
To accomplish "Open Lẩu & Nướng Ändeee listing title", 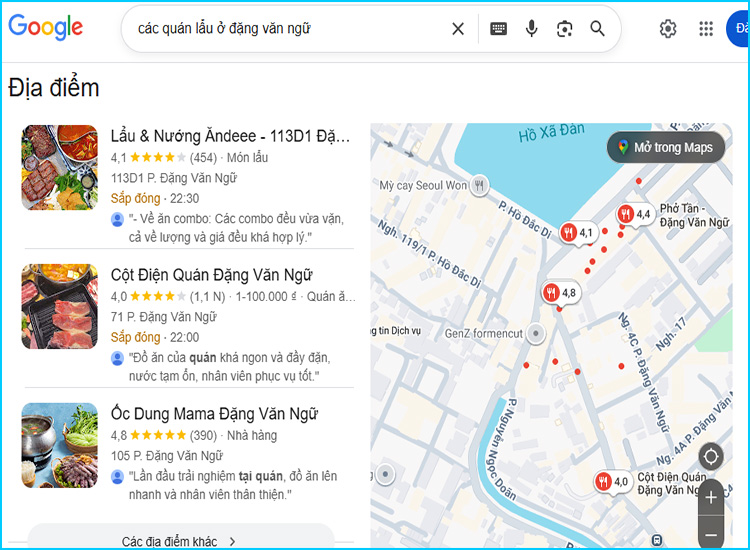I will click(231, 136).
